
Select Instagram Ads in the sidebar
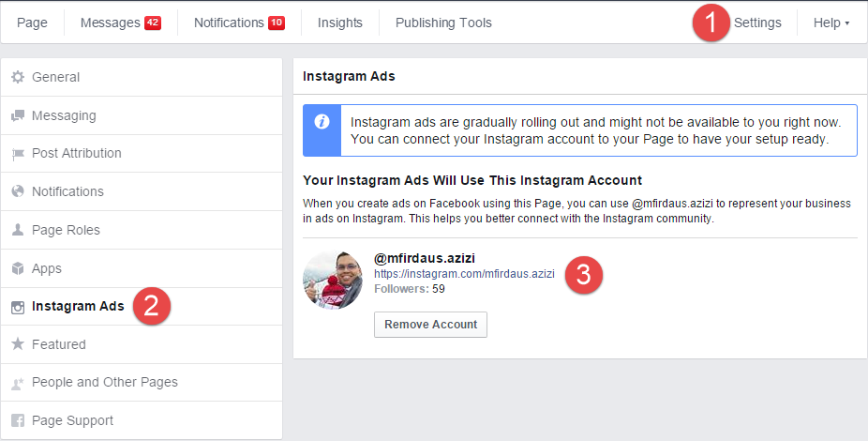tap(142, 307)
